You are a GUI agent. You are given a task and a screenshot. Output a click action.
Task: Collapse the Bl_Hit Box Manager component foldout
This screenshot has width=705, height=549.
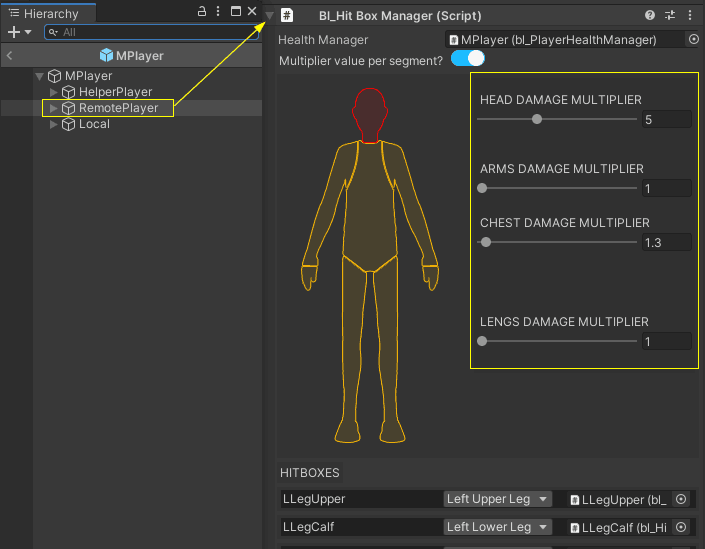coord(269,16)
